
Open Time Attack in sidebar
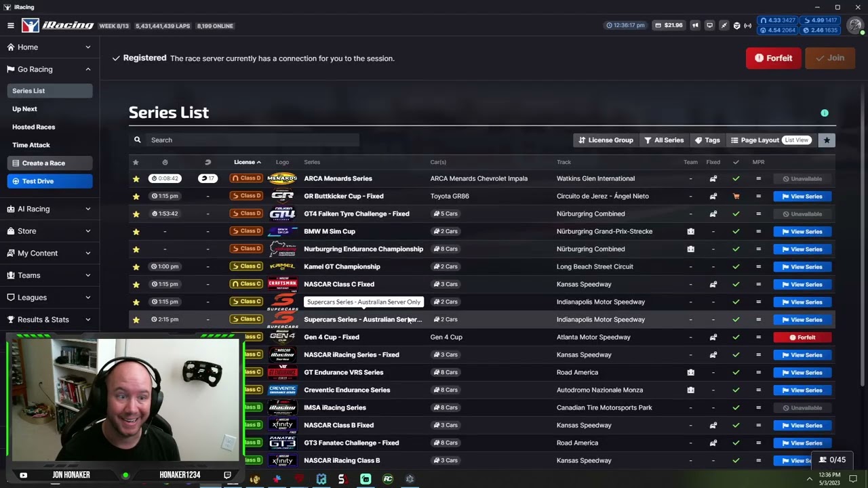(31, 145)
